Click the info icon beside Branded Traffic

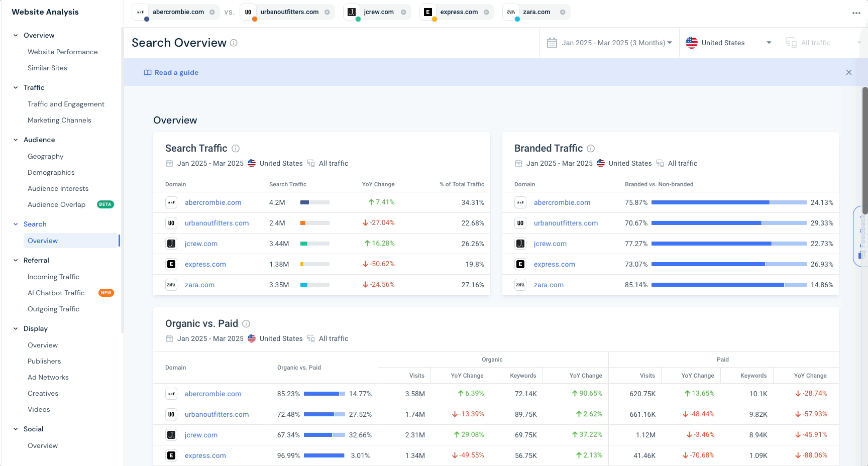pos(591,149)
